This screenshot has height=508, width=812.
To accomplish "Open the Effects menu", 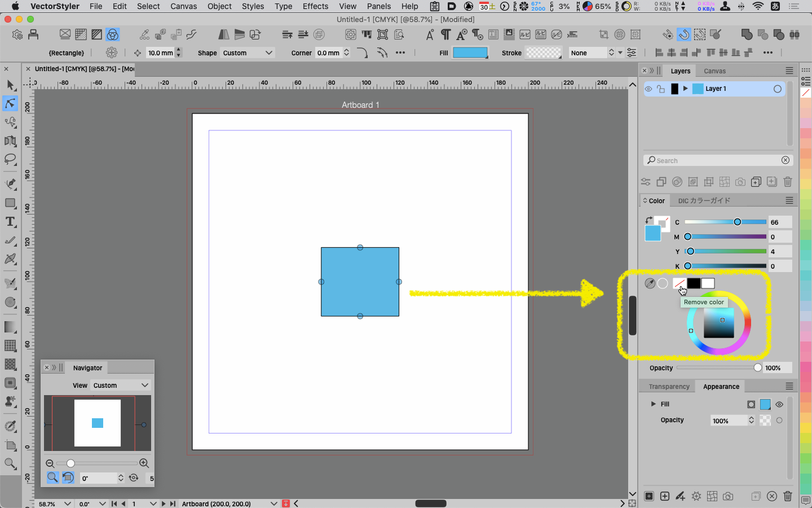I will (x=315, y=6).
